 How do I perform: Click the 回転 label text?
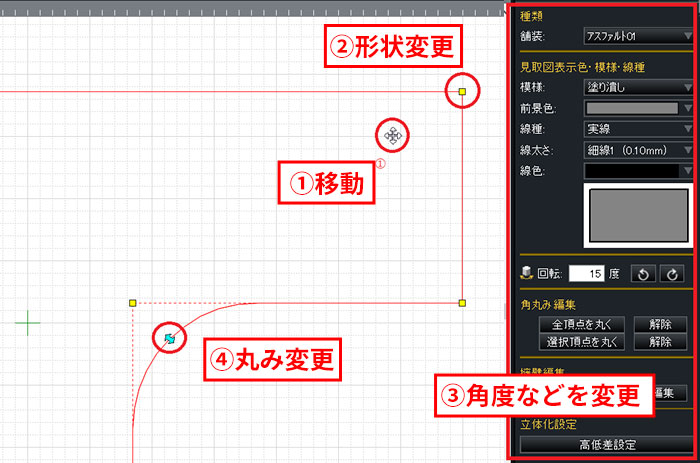[549, 274]
